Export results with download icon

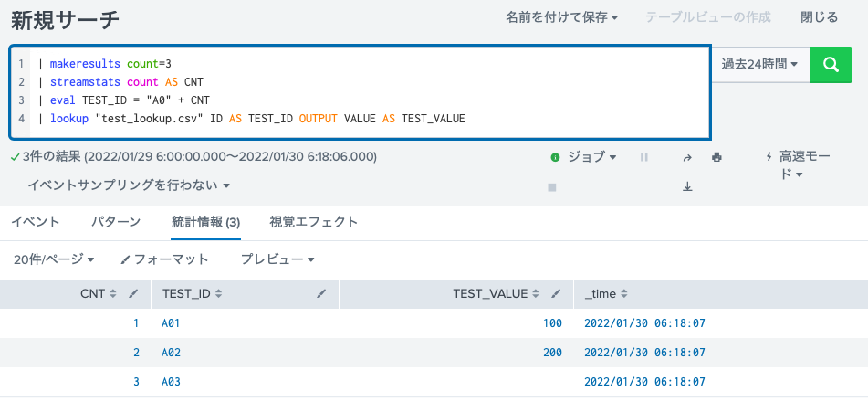point(687,187)
